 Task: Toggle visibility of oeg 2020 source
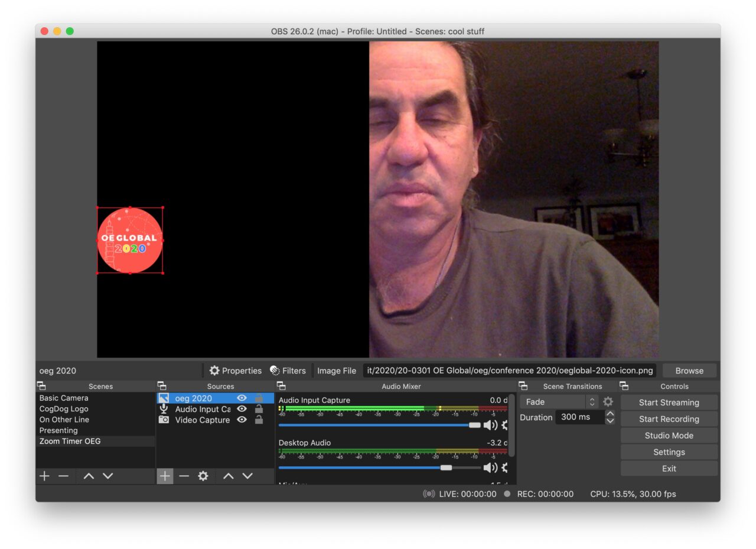(x=242, y=398)
